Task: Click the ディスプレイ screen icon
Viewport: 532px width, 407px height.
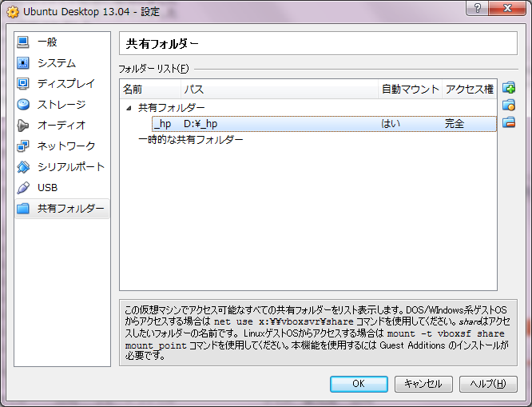Action: pos(23,84)
